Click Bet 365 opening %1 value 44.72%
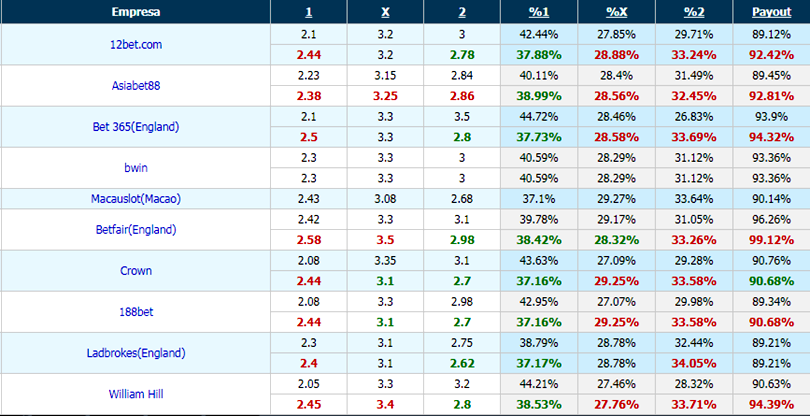 click(x=539, y=117)
